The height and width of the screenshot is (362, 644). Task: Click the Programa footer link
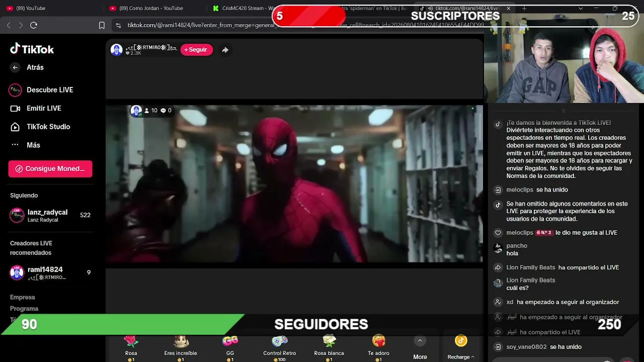[24, 308]
